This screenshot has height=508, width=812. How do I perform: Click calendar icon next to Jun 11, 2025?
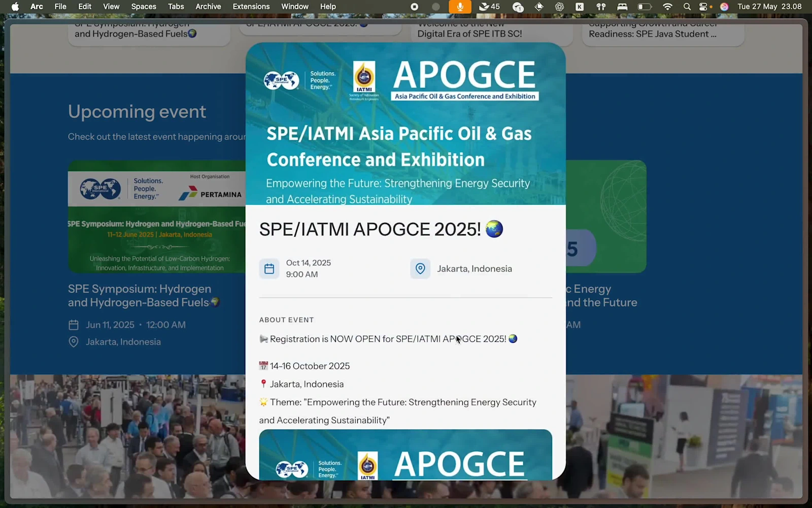(x=74, y=325)
